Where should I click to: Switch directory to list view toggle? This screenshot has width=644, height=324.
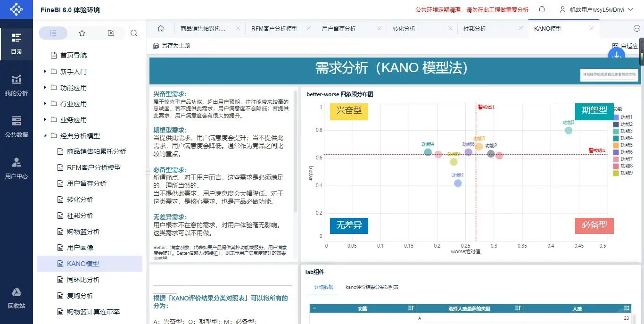pos(53,33)
